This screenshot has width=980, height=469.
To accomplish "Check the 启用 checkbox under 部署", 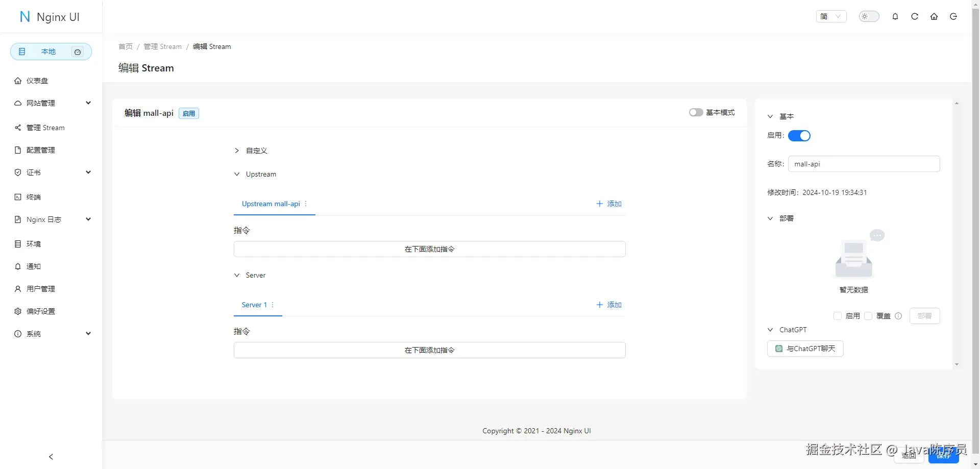I will click(x=838, y=316).
